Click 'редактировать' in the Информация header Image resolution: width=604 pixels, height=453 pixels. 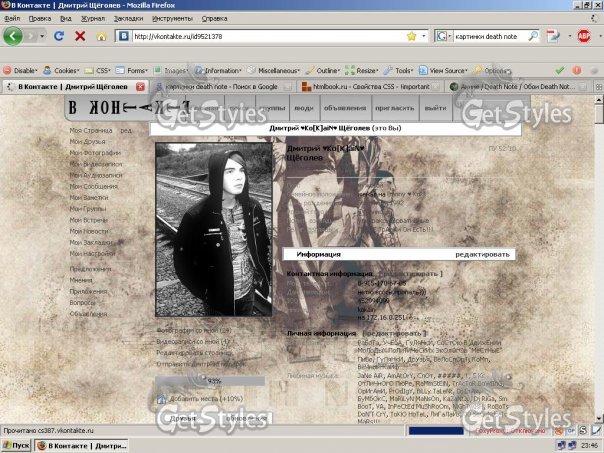tap(482, 254)
